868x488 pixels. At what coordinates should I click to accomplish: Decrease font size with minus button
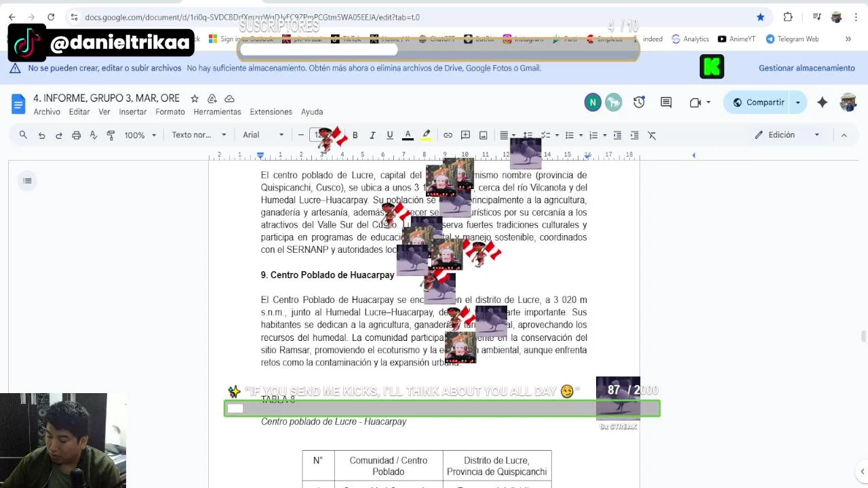[300, 135]
